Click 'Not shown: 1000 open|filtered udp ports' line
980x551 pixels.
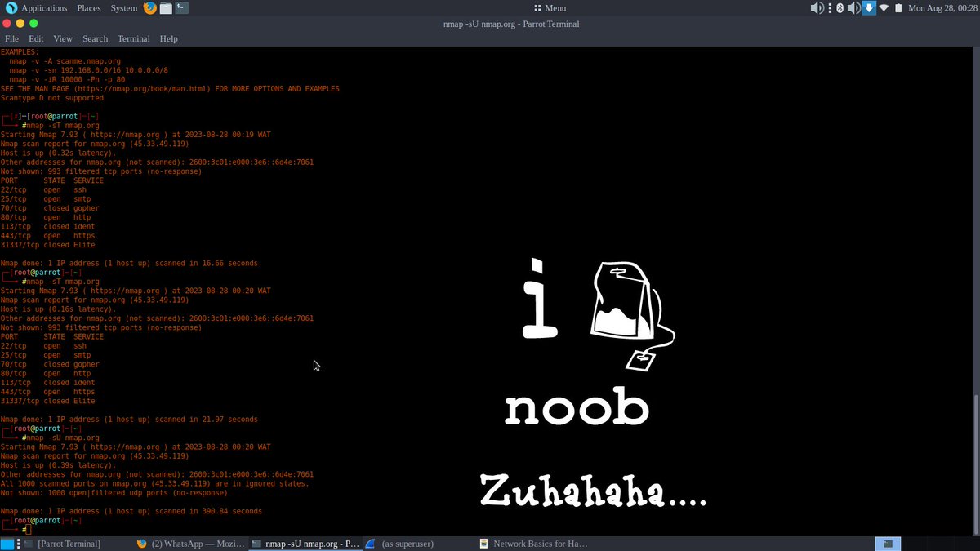point(114,493)
